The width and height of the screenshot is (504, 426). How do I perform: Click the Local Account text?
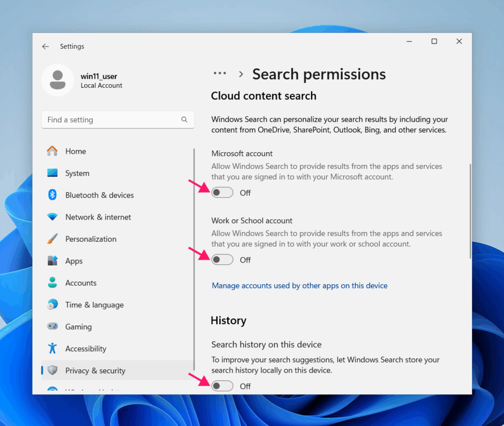101,86
